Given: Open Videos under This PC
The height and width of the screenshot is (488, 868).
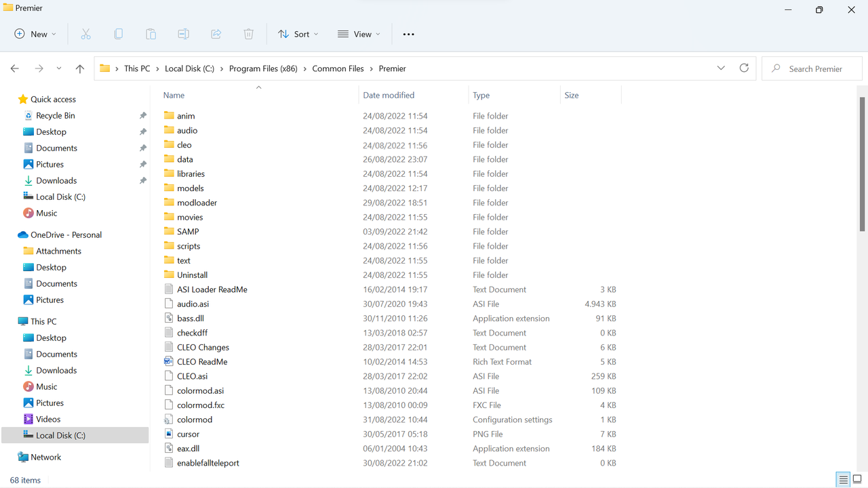Looking at the screenshot, I should [x=48, y=420].
